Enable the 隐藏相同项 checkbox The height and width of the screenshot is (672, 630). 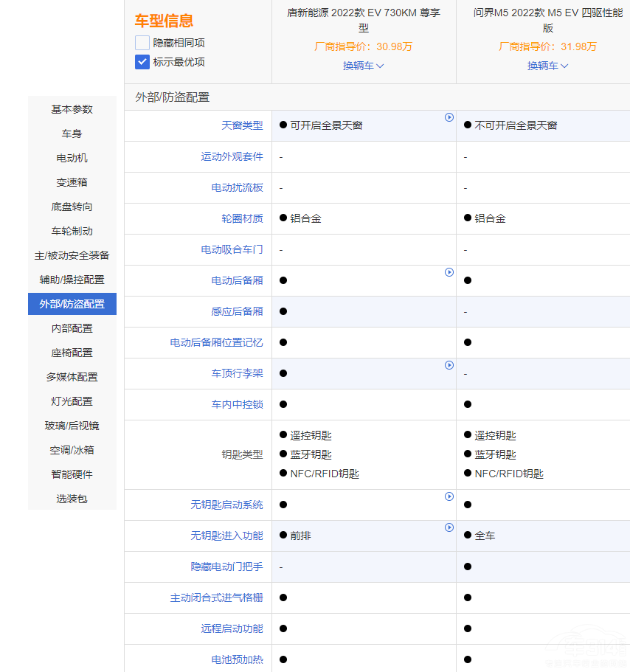coord(142,43)
